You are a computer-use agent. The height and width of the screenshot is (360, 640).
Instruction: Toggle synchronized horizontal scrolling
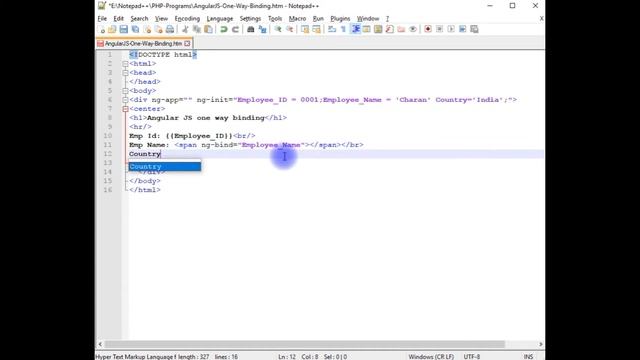pyautogui.click(x=316, y=29)
